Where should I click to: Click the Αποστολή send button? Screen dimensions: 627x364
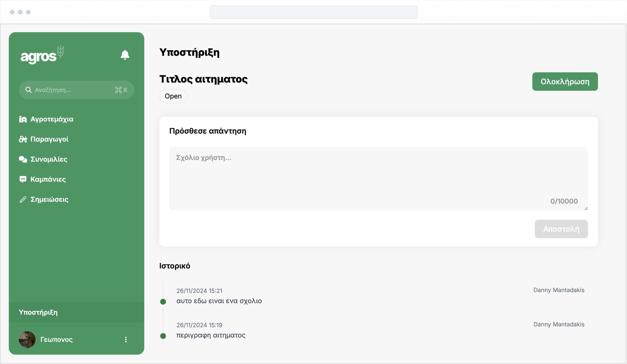[x=561, y=229]
